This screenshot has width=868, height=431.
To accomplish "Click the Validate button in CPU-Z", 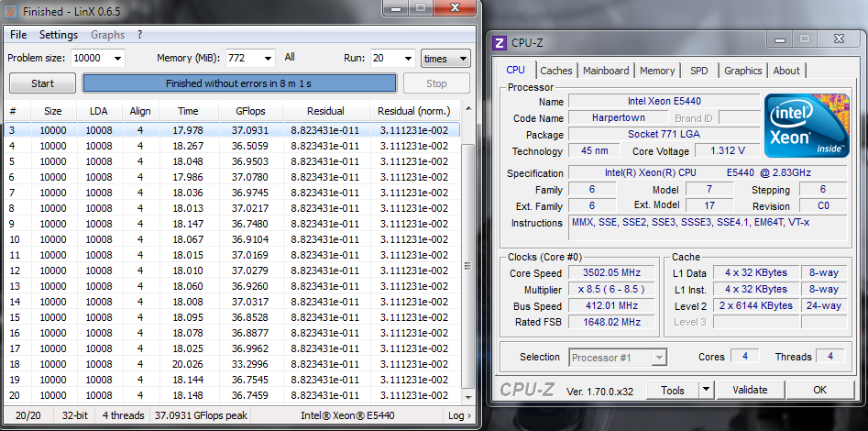I will pyautogui.click(x=750, y=390).
